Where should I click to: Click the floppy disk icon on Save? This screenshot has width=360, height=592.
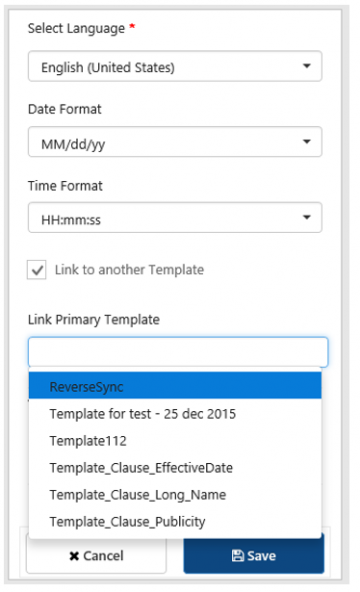[237, 555]
